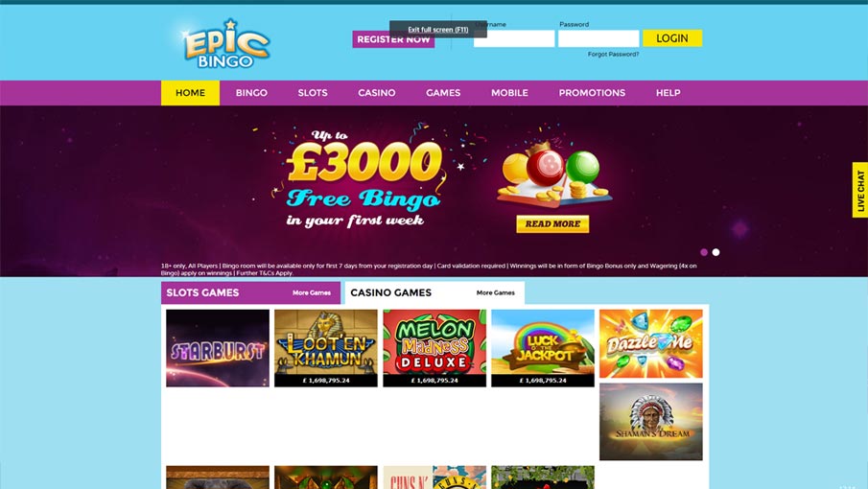Launch the Loot'en Khamun game tile
This screenshot has width=868, height=489.
tap(326, 348)
